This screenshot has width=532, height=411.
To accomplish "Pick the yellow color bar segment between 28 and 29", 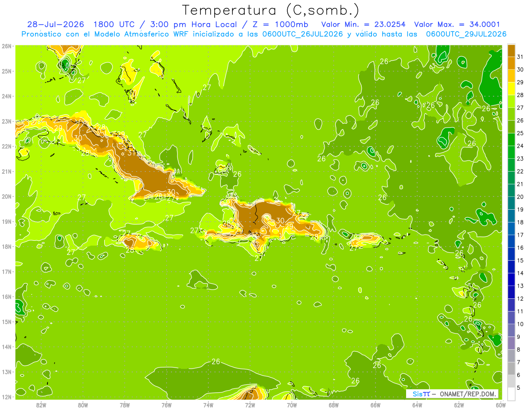I will click(511, 89).
